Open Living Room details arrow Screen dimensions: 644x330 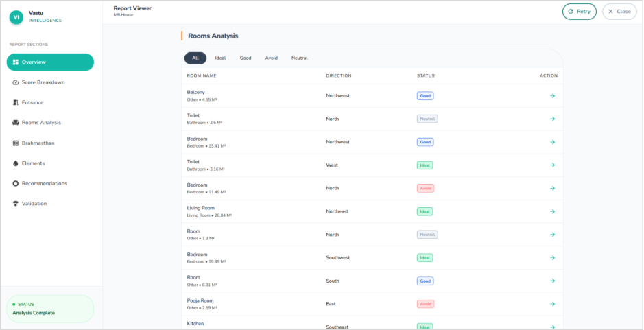552,211
